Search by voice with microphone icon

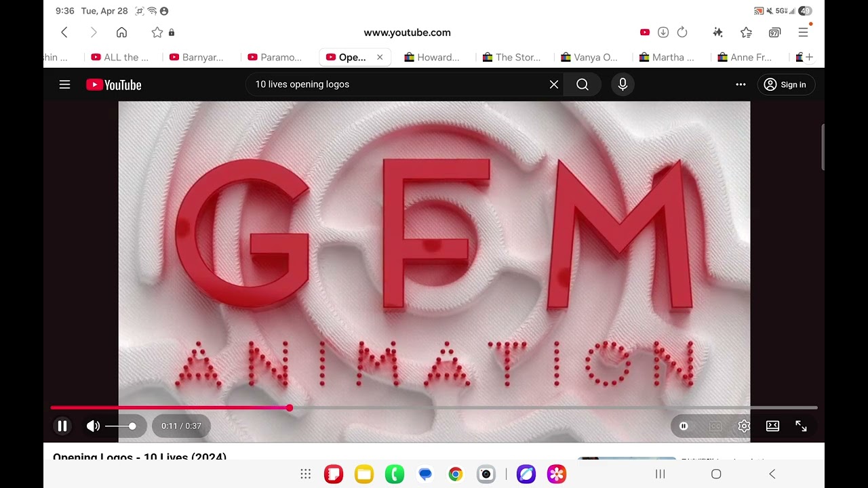pyautogui.click(x=623, y=85)
